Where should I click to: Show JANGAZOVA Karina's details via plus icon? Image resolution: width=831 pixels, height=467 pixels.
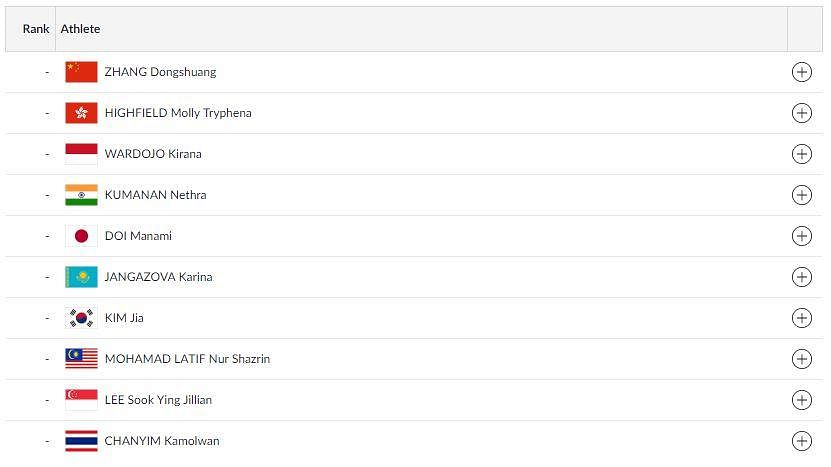tap(801, 277)
